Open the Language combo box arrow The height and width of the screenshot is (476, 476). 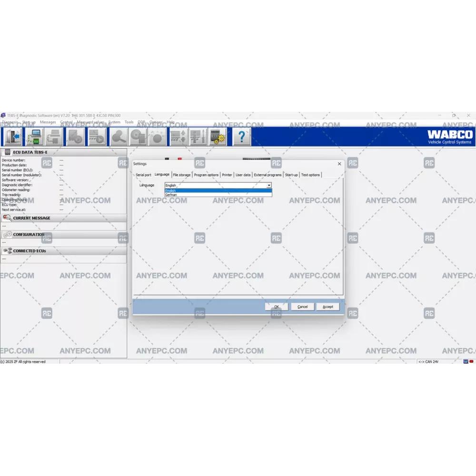269,185
